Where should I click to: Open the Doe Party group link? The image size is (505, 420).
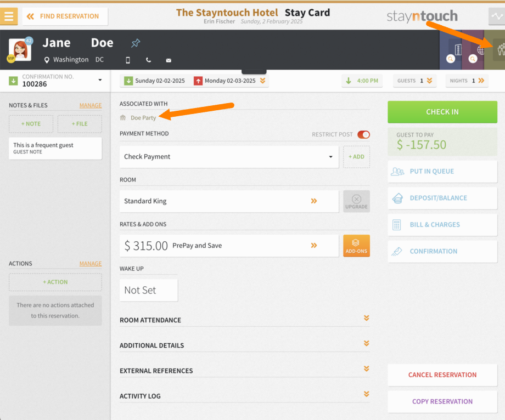(x=143, y=118)
